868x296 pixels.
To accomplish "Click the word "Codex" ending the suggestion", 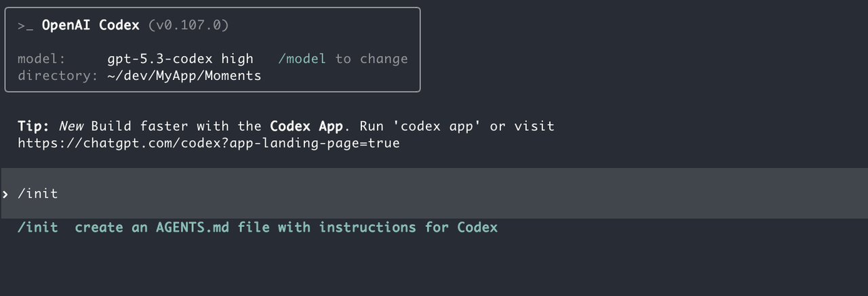I will pos(477,228).
